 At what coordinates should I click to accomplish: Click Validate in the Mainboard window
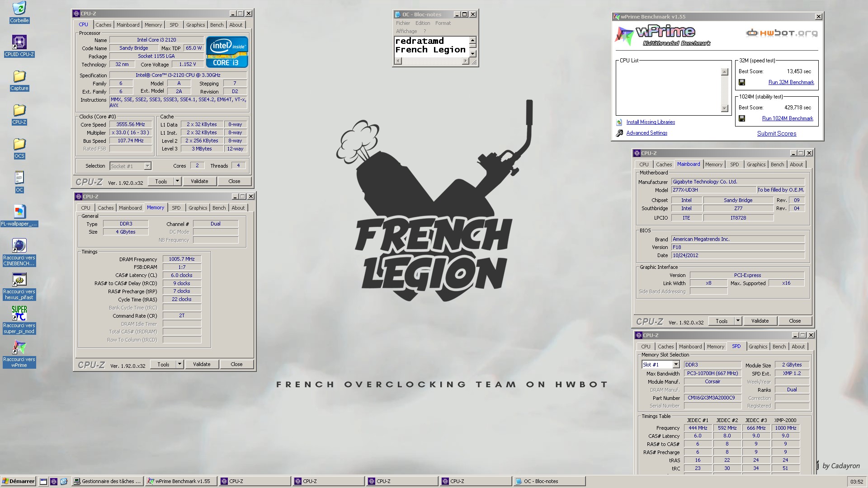760,321
